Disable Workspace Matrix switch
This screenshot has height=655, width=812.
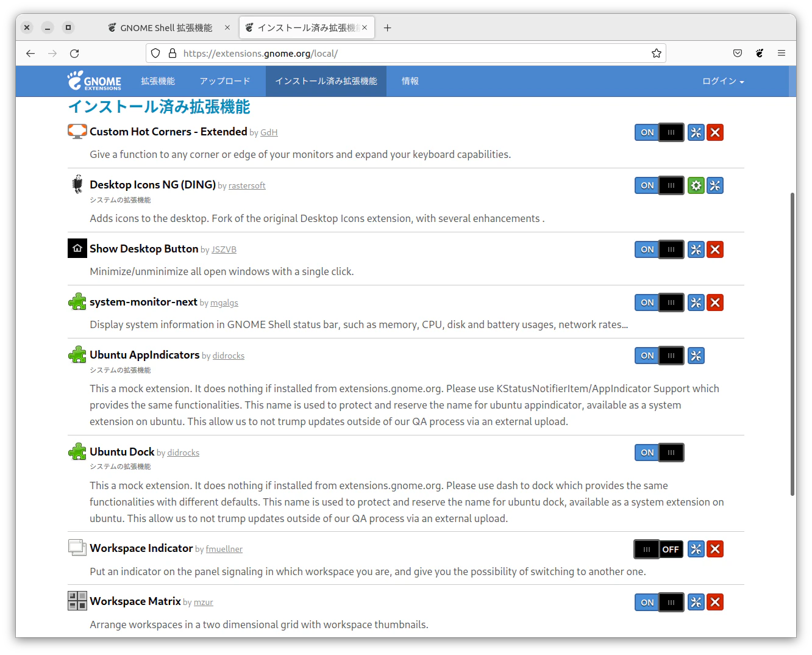pyautogui.click(x=660, y=602)
